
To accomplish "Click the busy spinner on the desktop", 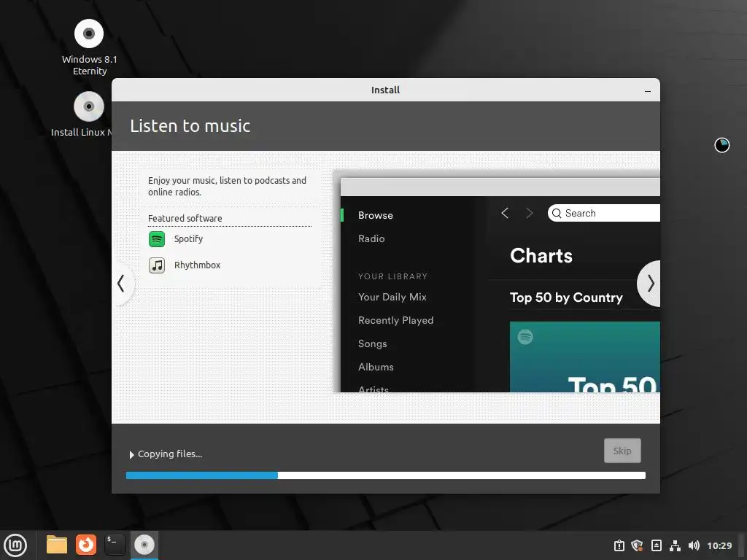I will 721,145.
